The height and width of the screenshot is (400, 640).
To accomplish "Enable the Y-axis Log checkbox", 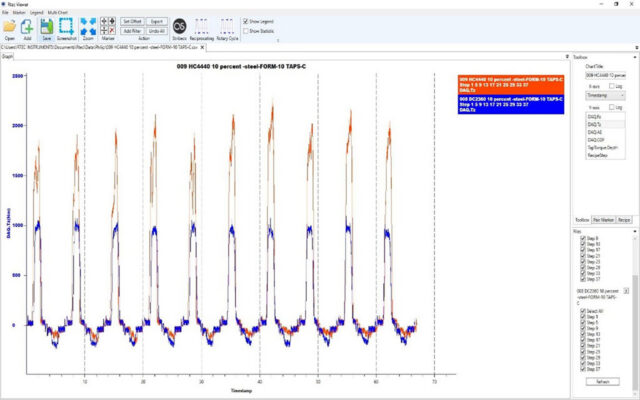I will 611,107.
